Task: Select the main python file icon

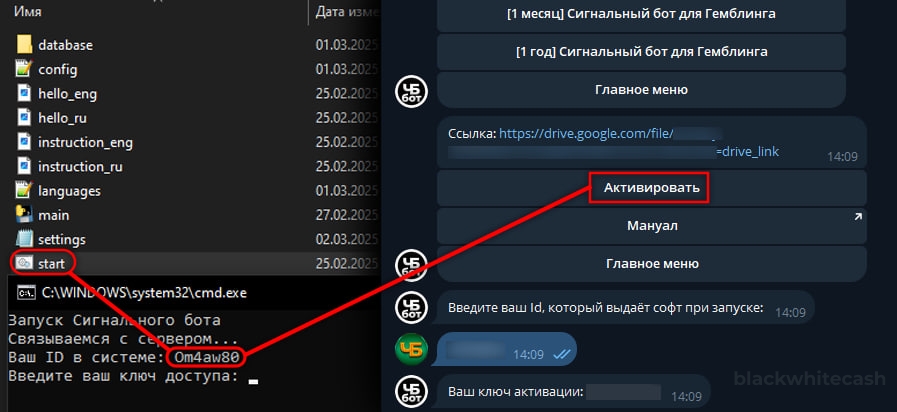Action: tap(24, 215)
